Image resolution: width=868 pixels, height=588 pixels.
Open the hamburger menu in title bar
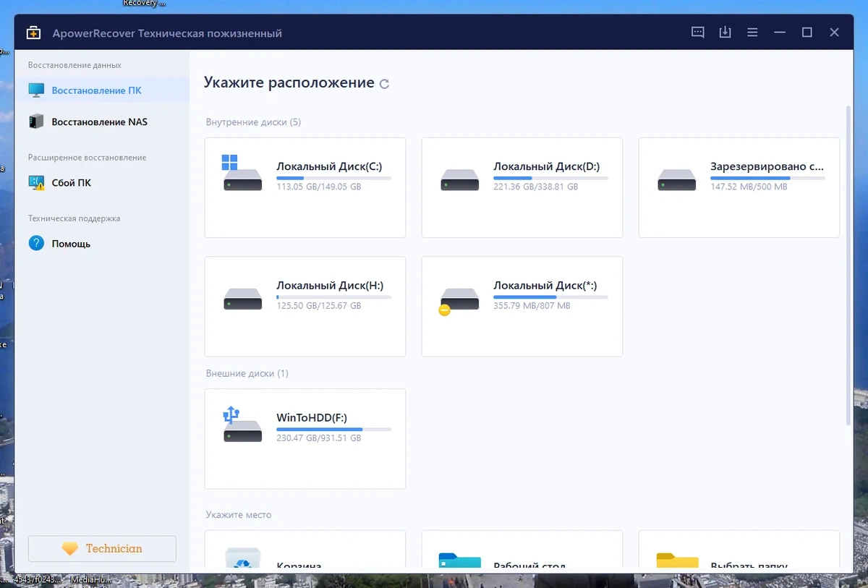coord(752,33)
